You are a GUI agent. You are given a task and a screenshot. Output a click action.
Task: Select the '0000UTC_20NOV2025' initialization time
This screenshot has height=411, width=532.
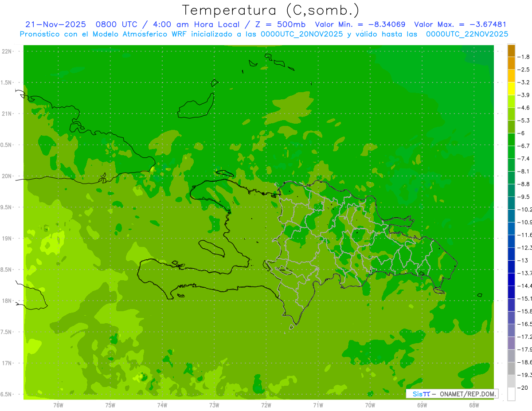(301, 34)
